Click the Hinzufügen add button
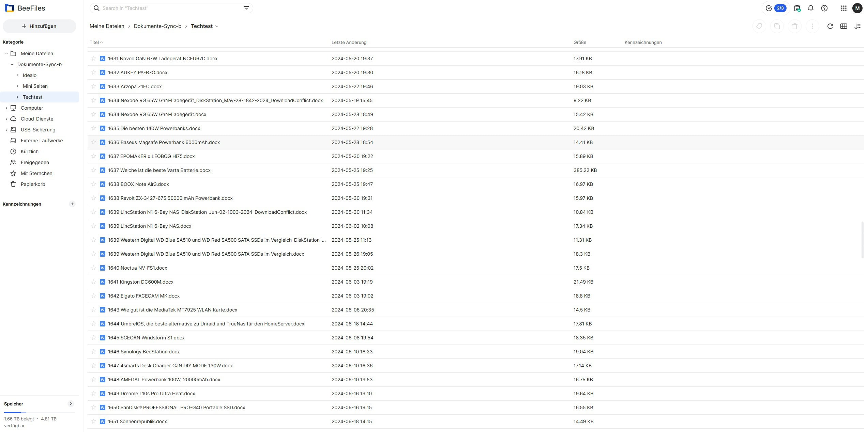 (40, 26)
